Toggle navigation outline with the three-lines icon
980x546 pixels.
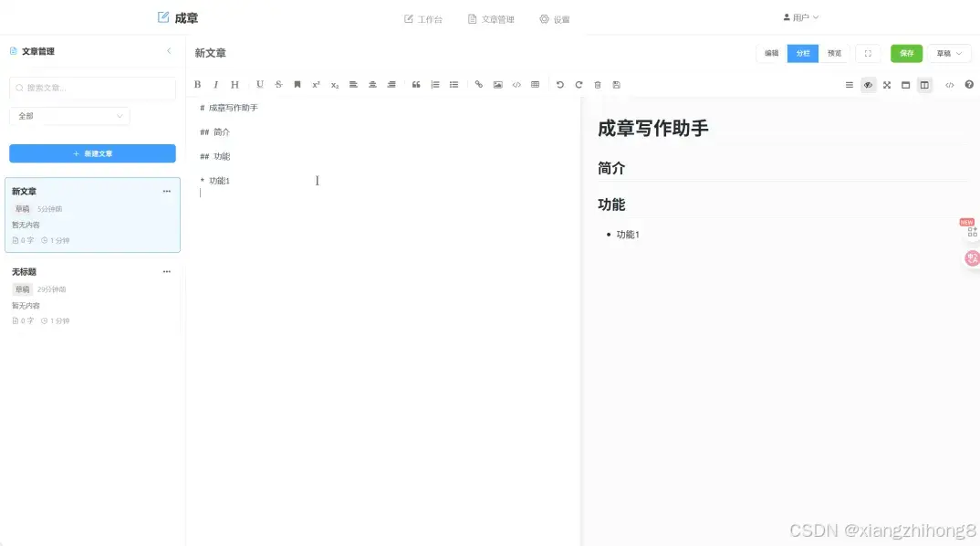(850, 85)
